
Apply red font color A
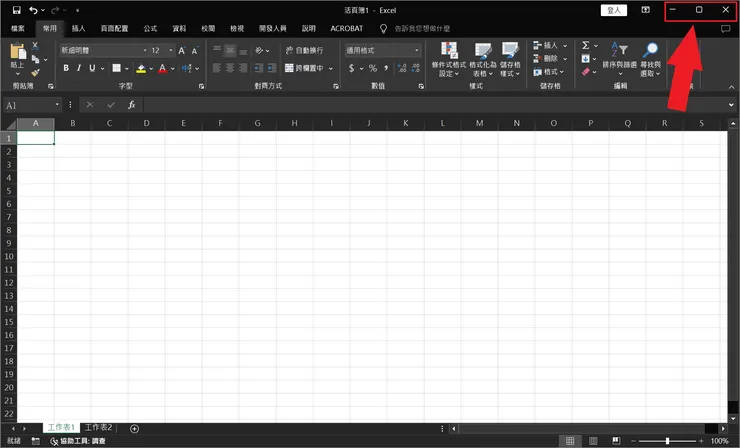point(162,68)
